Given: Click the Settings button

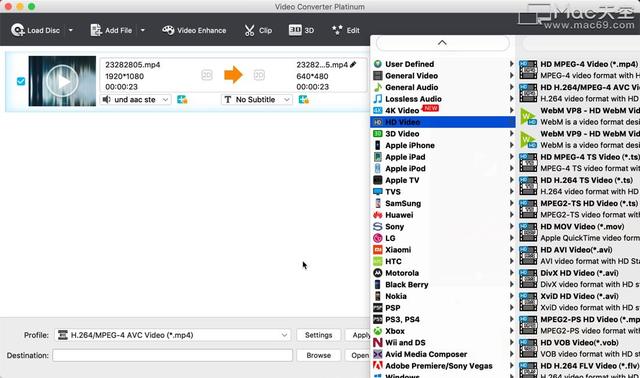Looking at the screenshot, I should pos(318,335).
